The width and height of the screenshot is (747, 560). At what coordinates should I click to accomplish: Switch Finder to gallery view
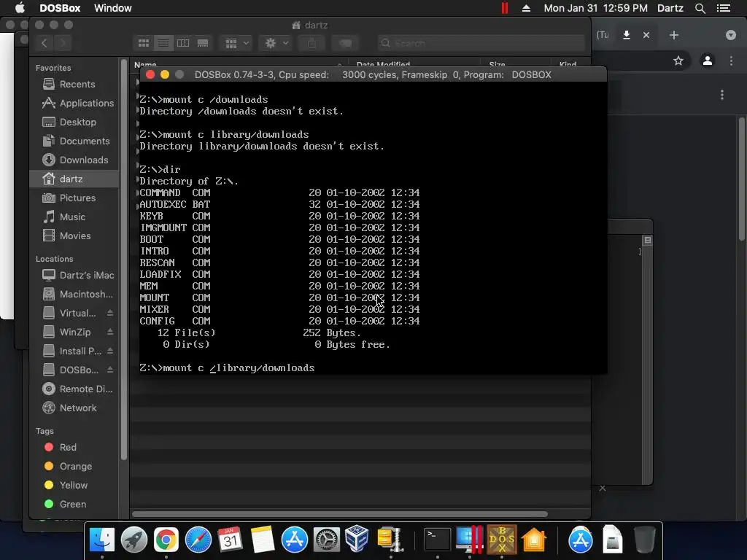coord(203,43)
